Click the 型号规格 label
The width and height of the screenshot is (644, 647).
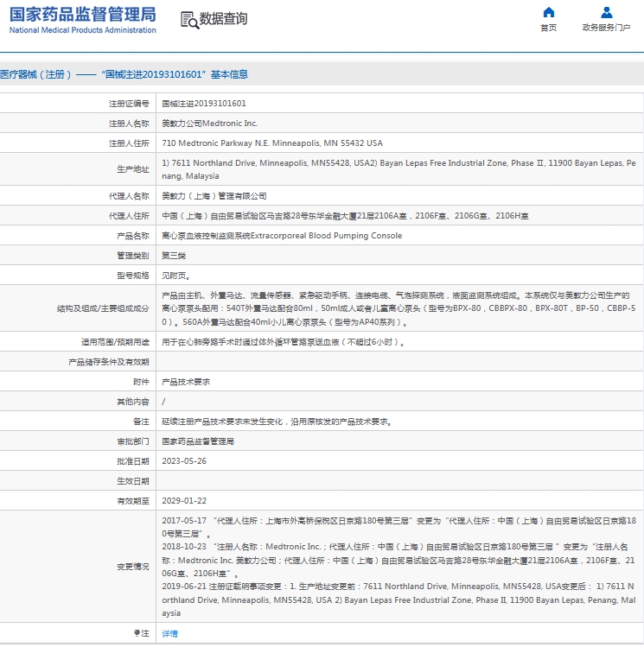[132, 276]
